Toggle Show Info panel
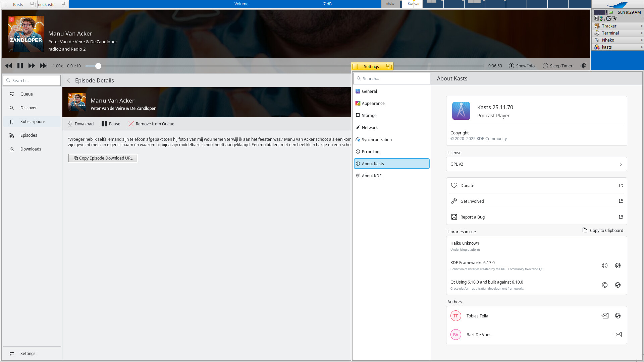 [522, 66]
